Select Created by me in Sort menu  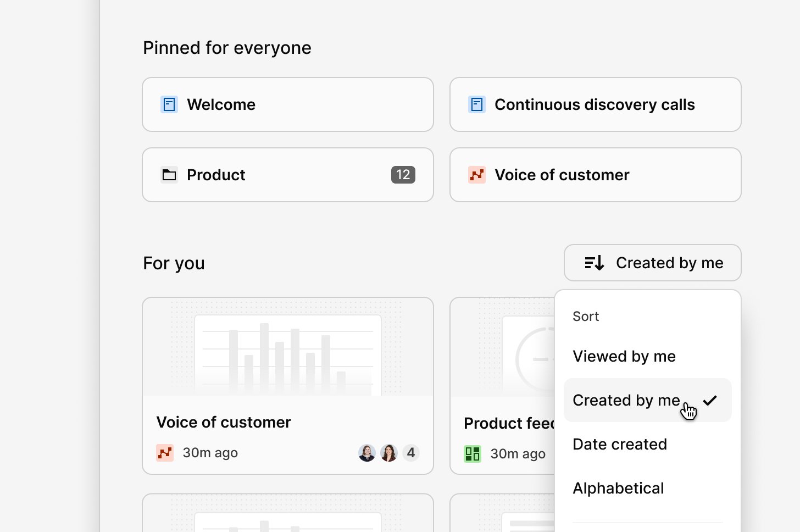point(648,400)
